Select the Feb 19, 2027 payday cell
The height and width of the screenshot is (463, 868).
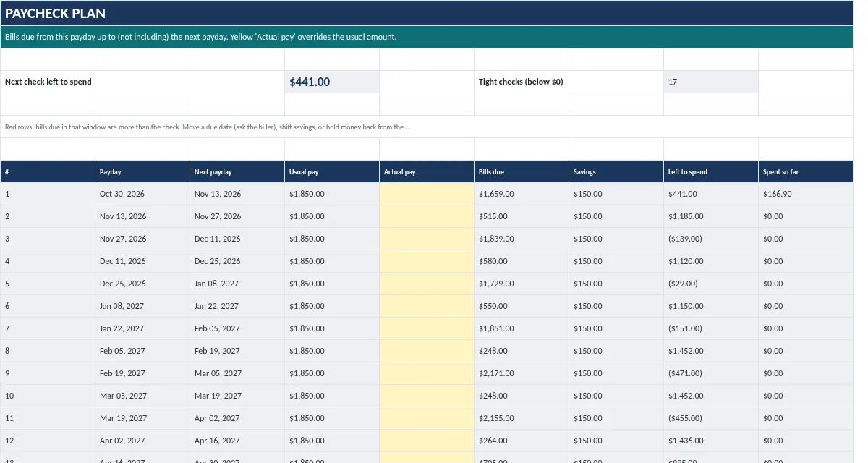pyautogui.click(x=142, y=373)
